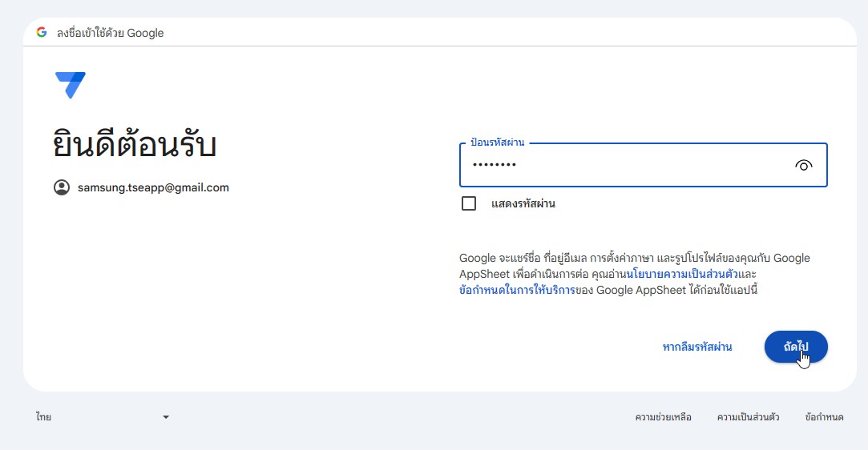Click the blue AppSheet logo
Screen dimensions: 868x450
(x=71, y=85)
